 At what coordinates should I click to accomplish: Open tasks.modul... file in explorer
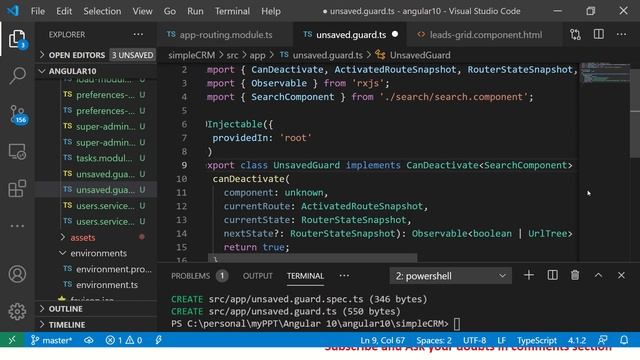pyautogui.click(x=104, y=158)
